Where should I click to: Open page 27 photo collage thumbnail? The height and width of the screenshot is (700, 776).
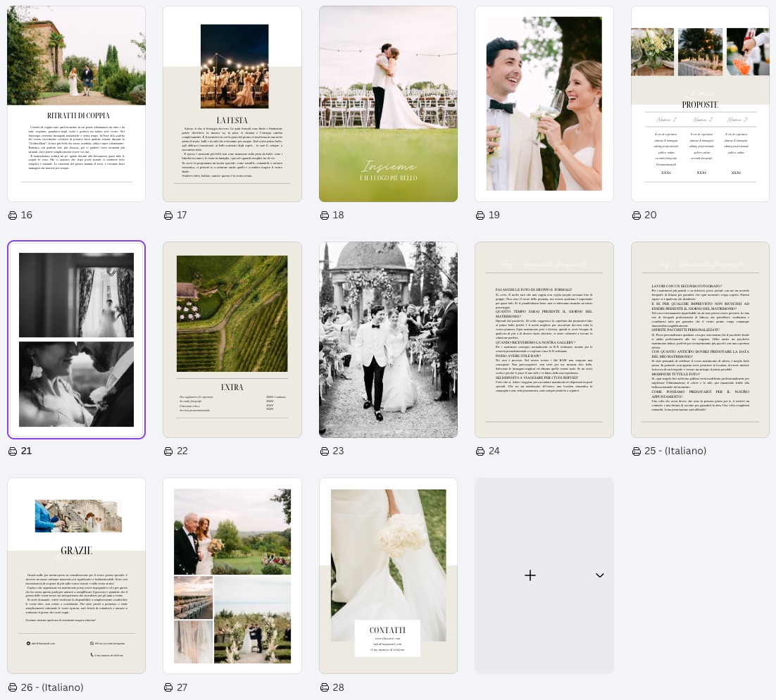pos(232,576)
